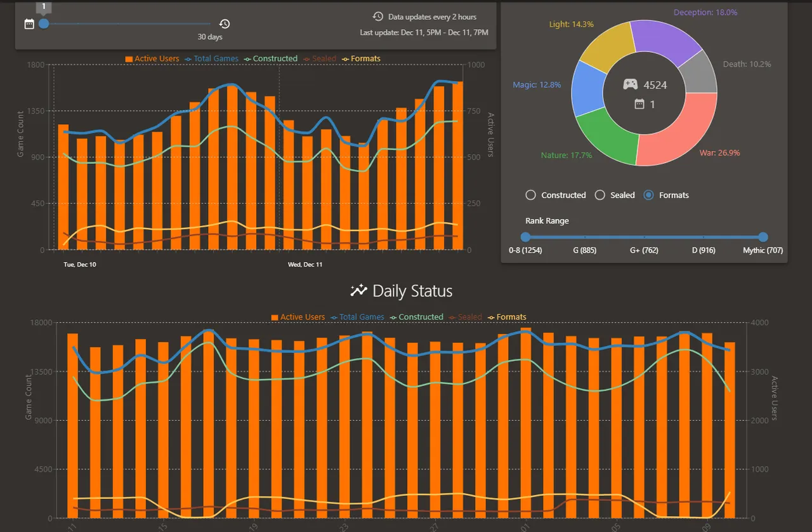Select the Sealed radio button

(x=599, y=195)
